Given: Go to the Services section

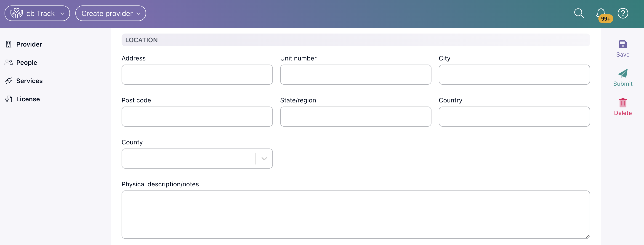Looking at the screenshot, I should (29, 81).
